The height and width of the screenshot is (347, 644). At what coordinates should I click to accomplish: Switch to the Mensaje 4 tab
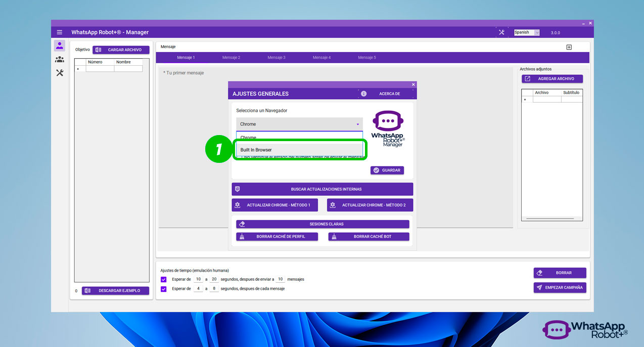click(321, 58)
